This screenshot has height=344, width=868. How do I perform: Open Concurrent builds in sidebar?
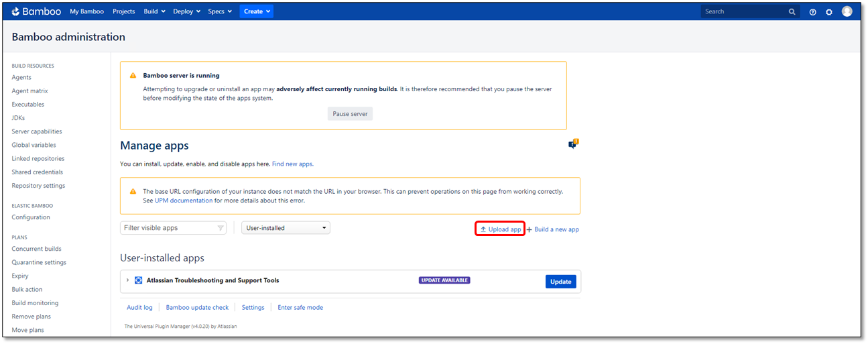point(36,249)
